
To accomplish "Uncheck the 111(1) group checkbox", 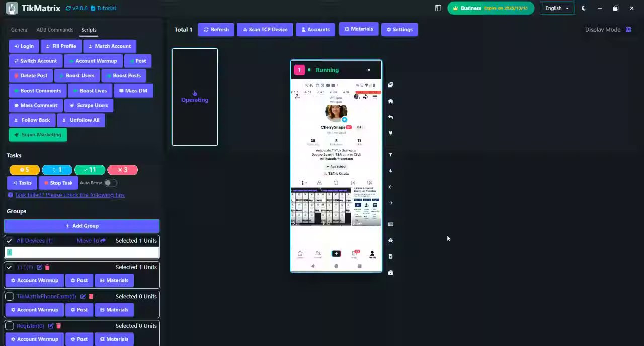I will 9,267.
